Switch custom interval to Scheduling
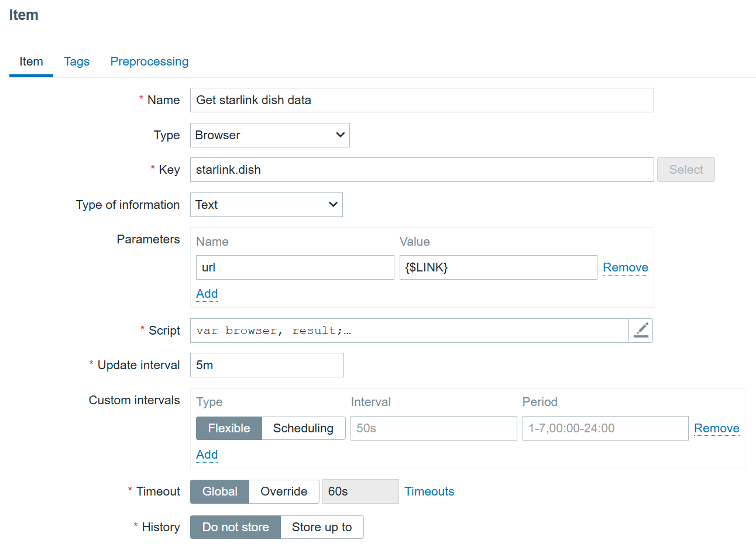The image size is (756, 547). (x=303, y=428)
